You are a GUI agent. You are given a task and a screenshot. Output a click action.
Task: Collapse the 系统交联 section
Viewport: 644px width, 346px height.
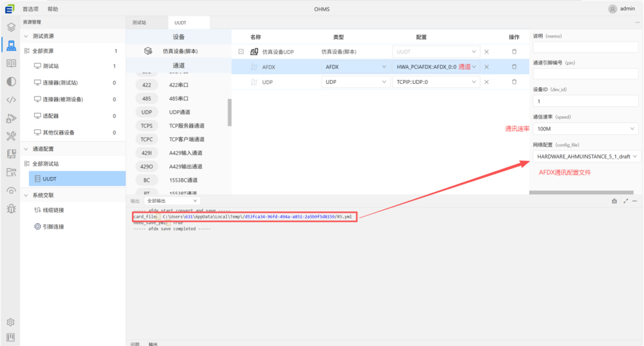click(26, 195)
